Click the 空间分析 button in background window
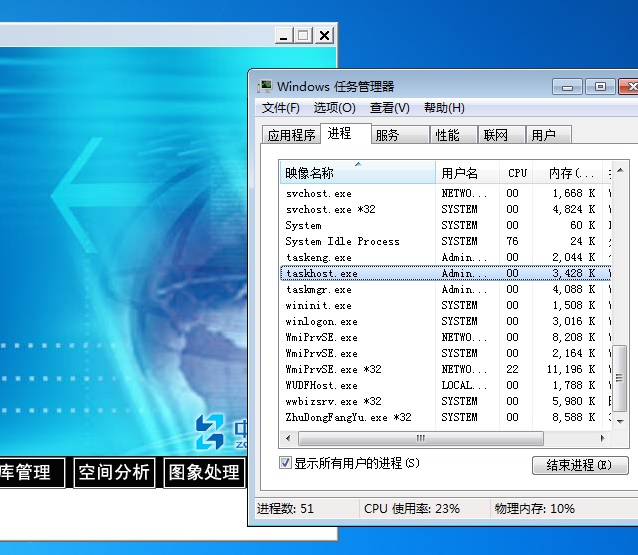Image resolution: width=638 pixels, height=555 pixels. pyautogui.click(x=114, y=472)
